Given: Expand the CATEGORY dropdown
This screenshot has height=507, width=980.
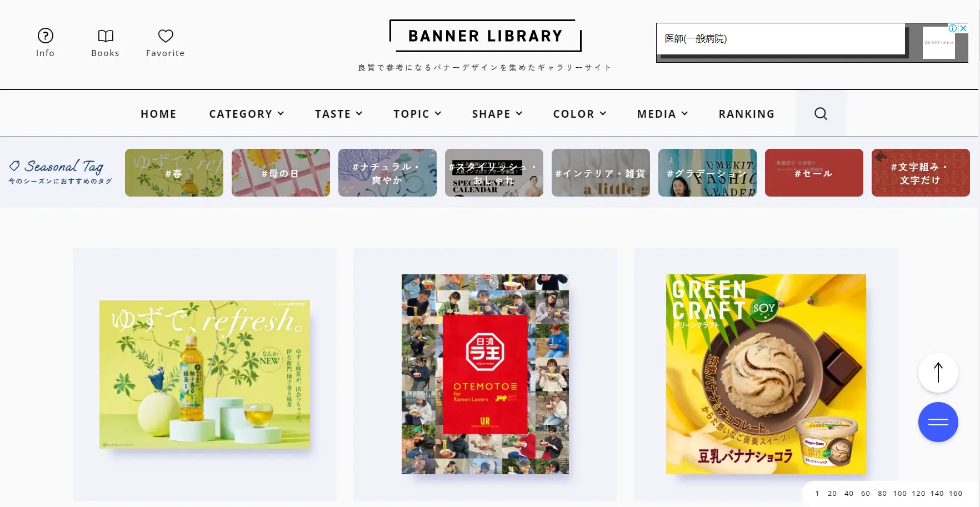Looking at the screenshot, I should (247, 114).
